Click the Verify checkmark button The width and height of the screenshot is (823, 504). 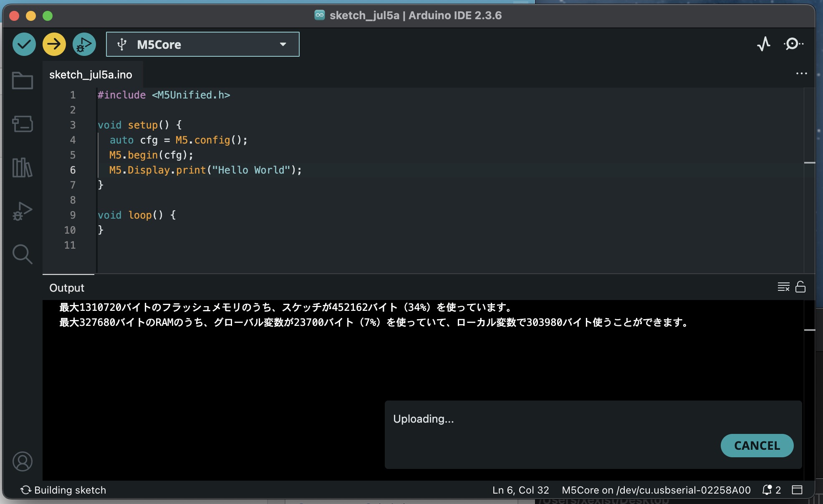[24, 44]
